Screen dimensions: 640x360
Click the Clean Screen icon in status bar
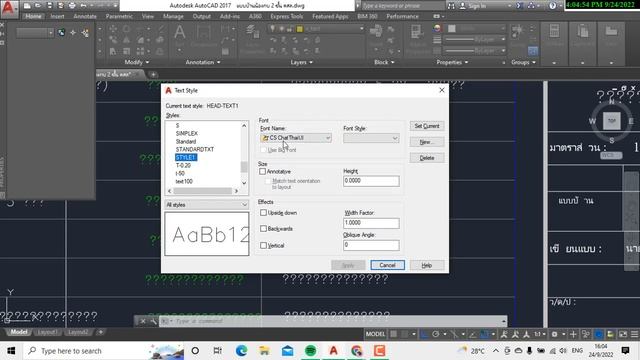[x=623, y=334]
